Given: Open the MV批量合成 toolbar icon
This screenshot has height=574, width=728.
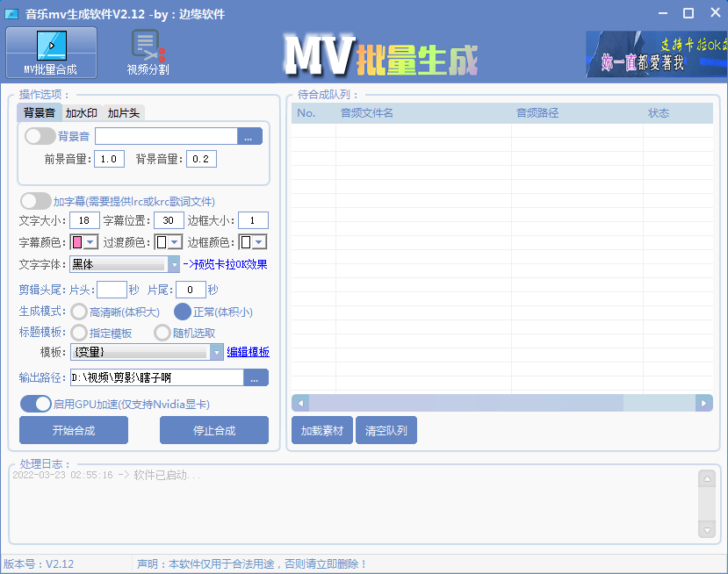Looking at the screenshot, I should tap(51, 53).
